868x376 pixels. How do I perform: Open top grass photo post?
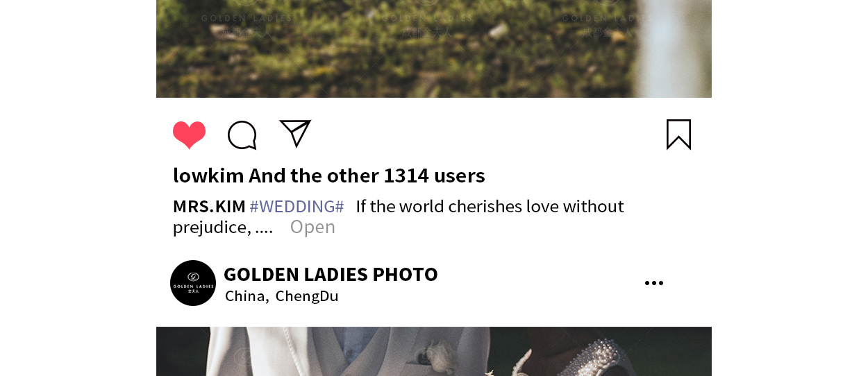pos(434,49)
